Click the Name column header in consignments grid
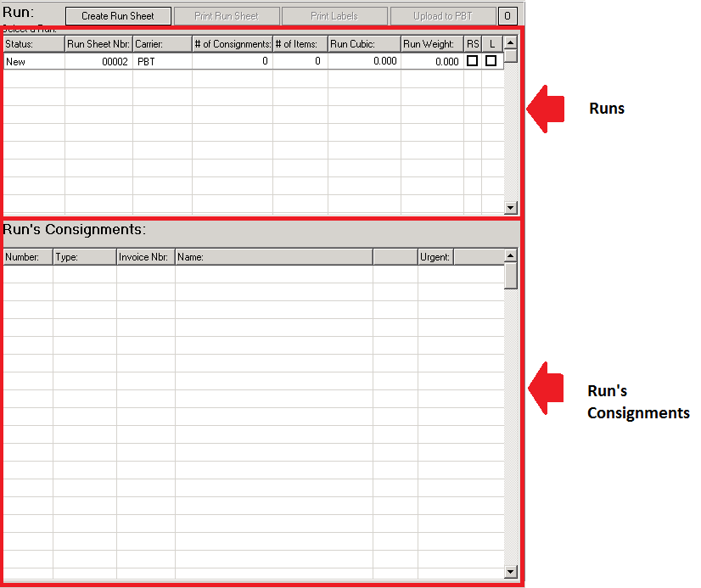 pyautogui.click(x=274, y=257)
